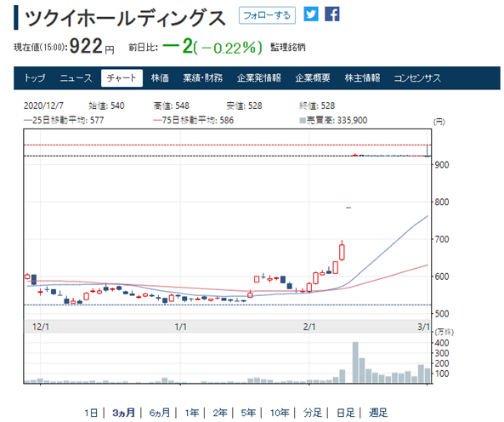Screen dimensions: 504x422
Task: Select the チャート tab
Action: coord(122,77)
